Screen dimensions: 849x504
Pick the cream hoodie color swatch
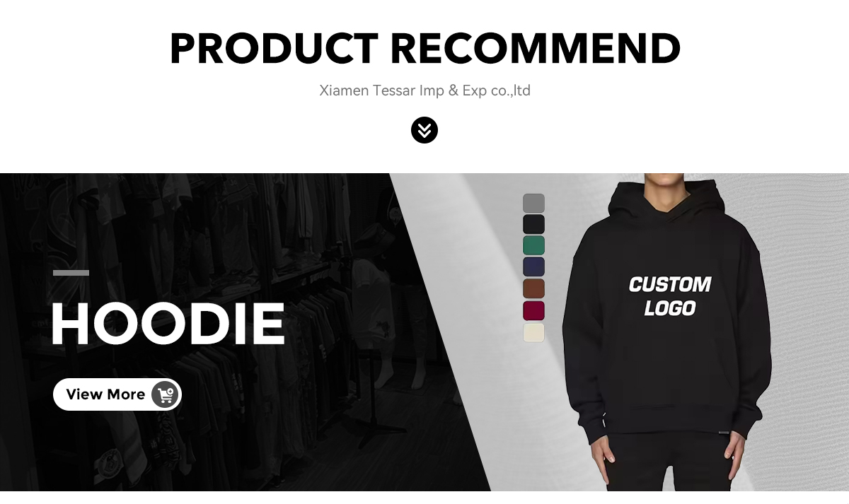pyautogui.click(x=533, y=332)
